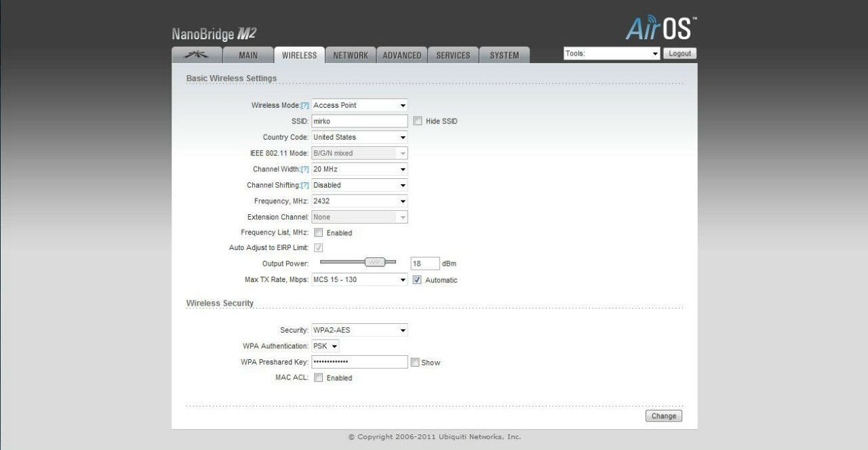This screenshot has height=450, width=868.
Task: Open the Extension Channel dropdown
Action: [x=359, y=217]
